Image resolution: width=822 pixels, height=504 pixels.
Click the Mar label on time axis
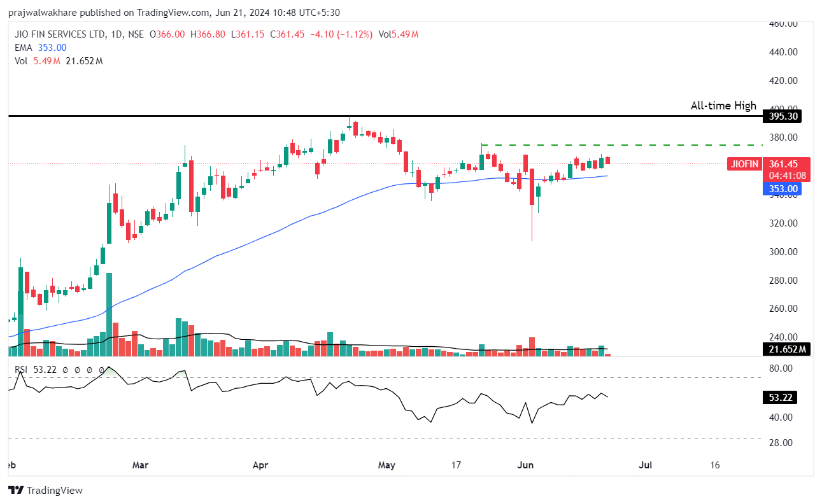pyautogui.click(x=140, y=465)
